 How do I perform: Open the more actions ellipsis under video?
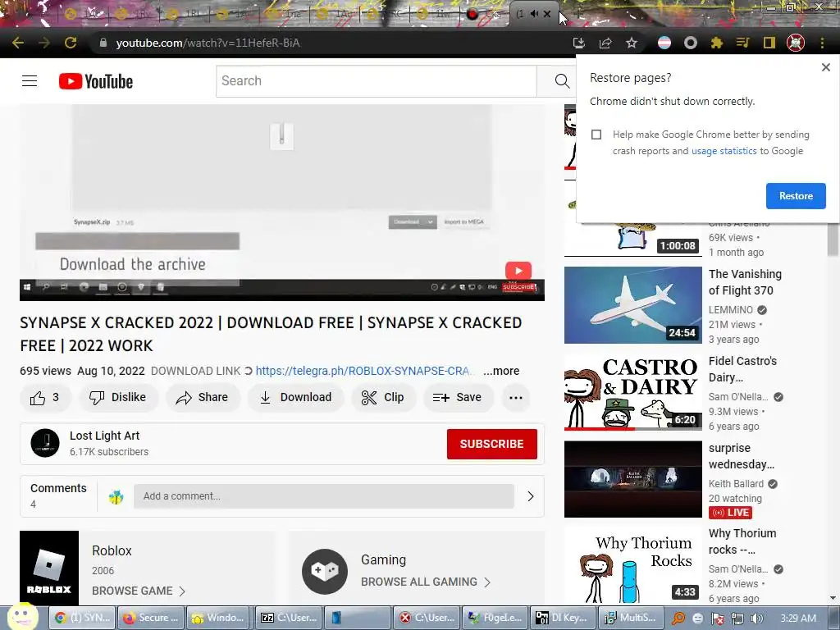pyautogui.click(x=516, y=398)
